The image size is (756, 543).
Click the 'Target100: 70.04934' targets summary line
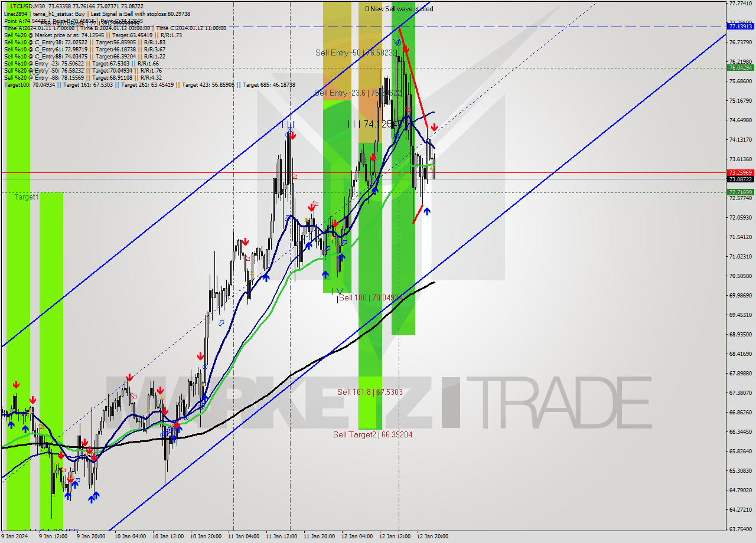[149, 84]
